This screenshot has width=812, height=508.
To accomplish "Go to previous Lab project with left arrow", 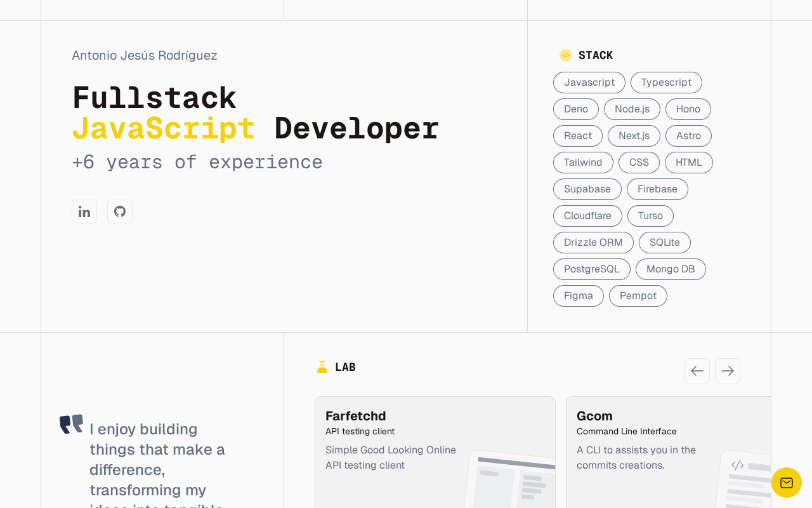I will point(697,371).
